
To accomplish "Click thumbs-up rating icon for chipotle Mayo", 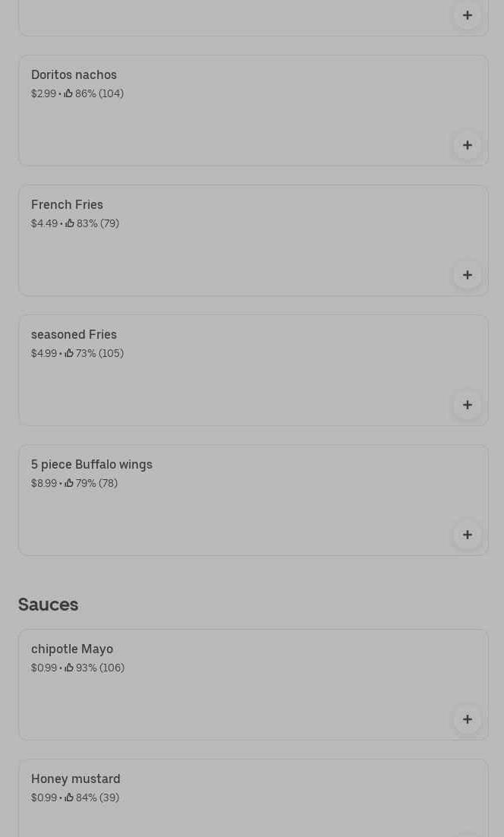I will coord(69,668).
